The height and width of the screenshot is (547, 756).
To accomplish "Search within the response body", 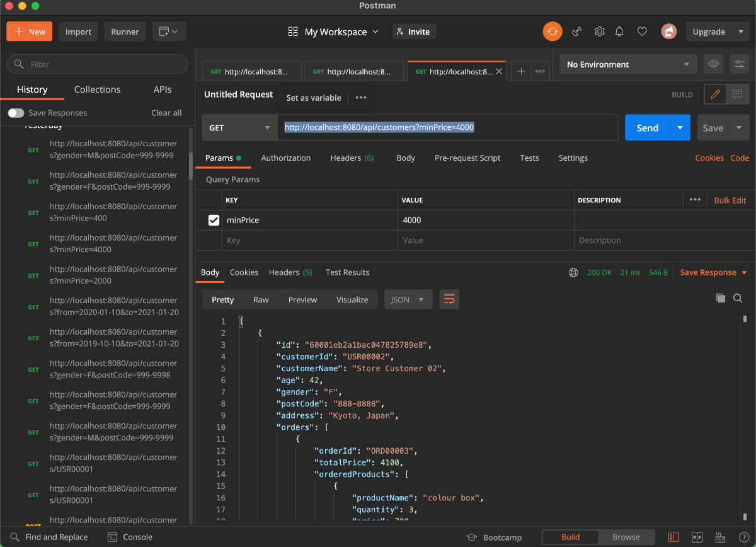I will (738, 298).
